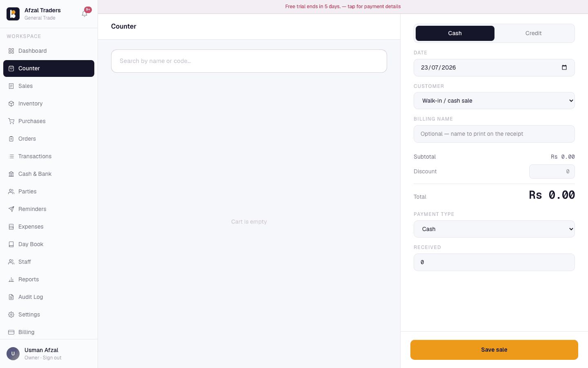Click the Reports bar chart icon
The width and height of the screenshot is (588, 368).
coord(11,280)
